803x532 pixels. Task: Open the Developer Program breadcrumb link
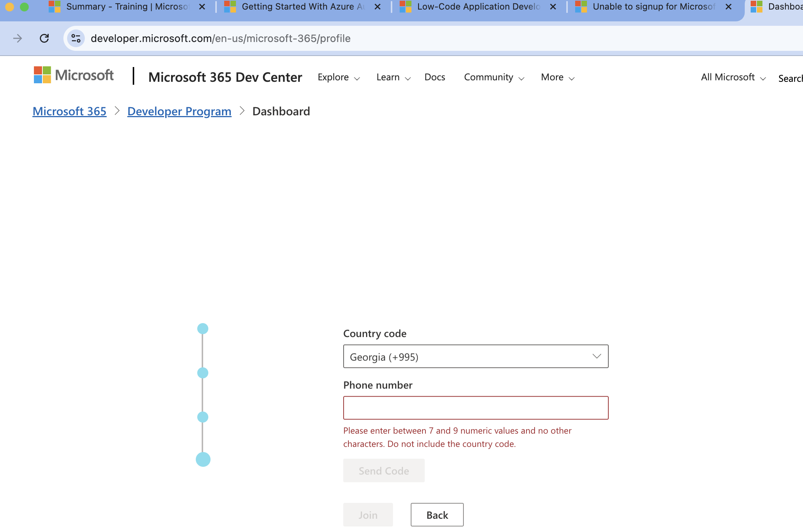tap(179, 111)
